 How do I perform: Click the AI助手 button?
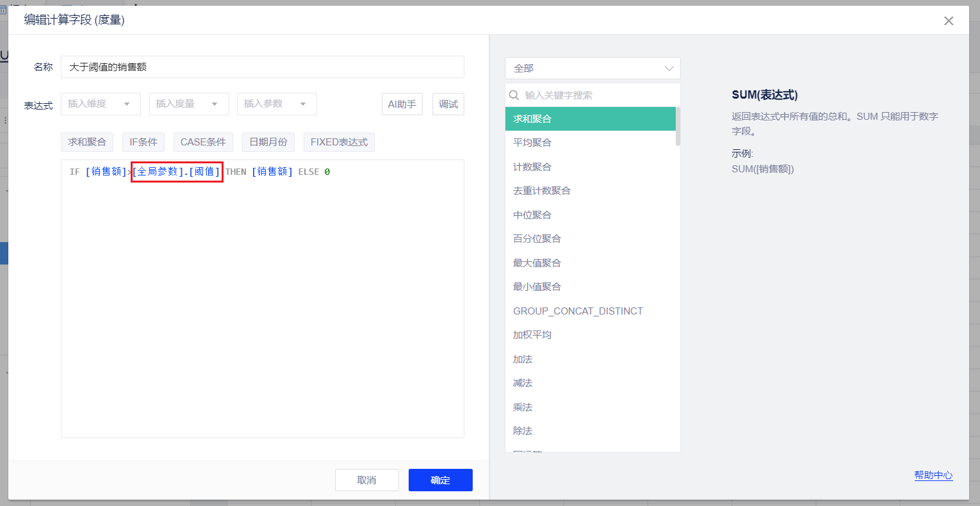click(402, 104)
